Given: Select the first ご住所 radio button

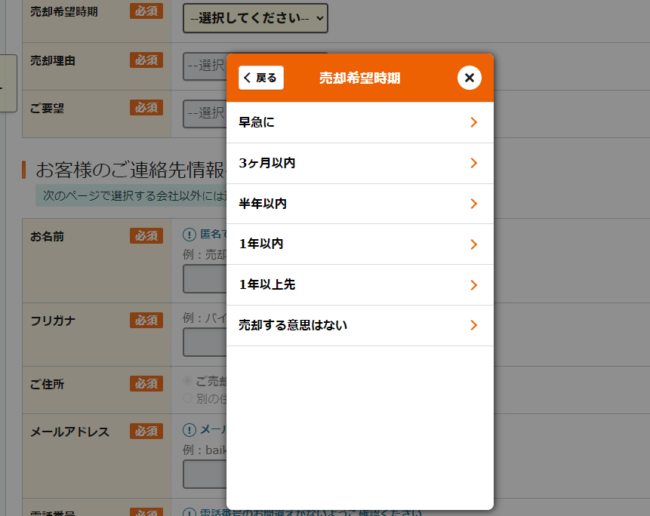Looking at the screenshot, I should point(188,381).
